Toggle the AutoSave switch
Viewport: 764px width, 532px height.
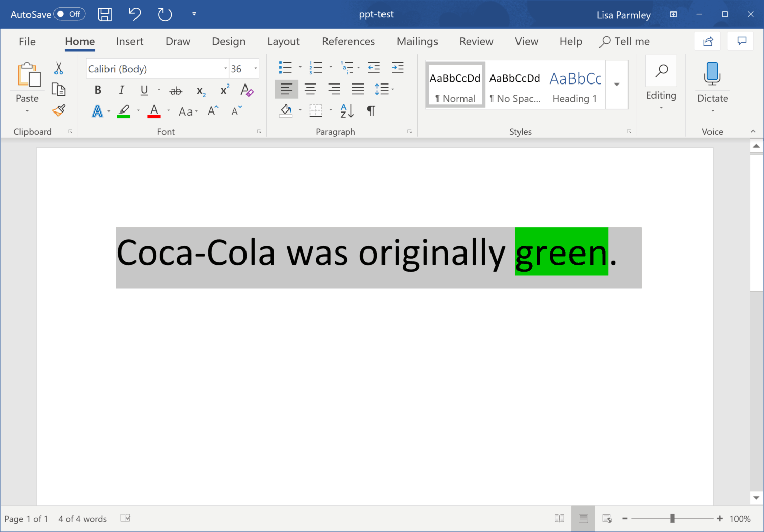69,14
